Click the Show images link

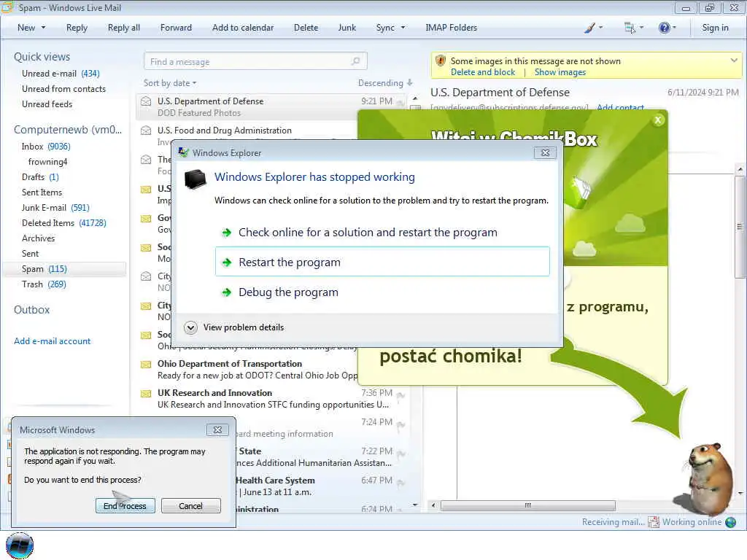pos(560,72)
